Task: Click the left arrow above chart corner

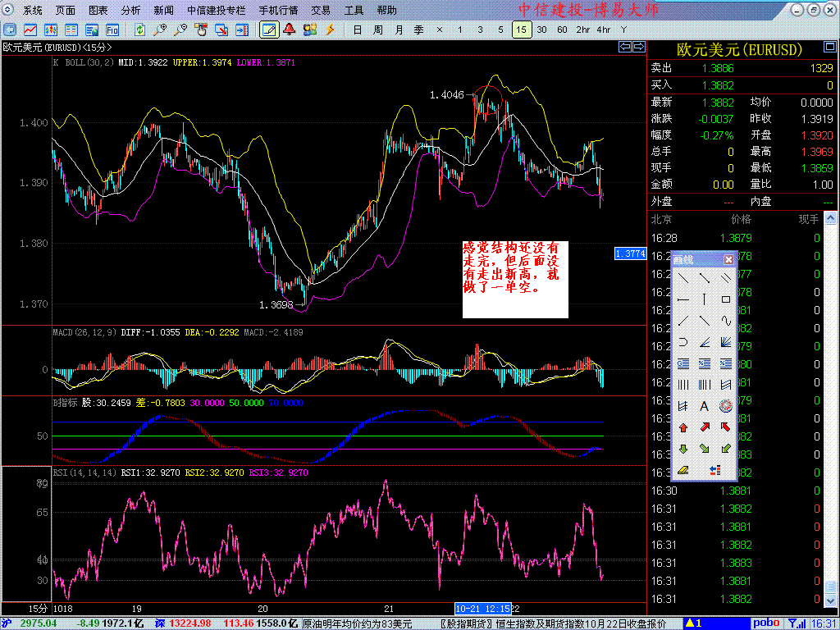Action: pos(624,48)
